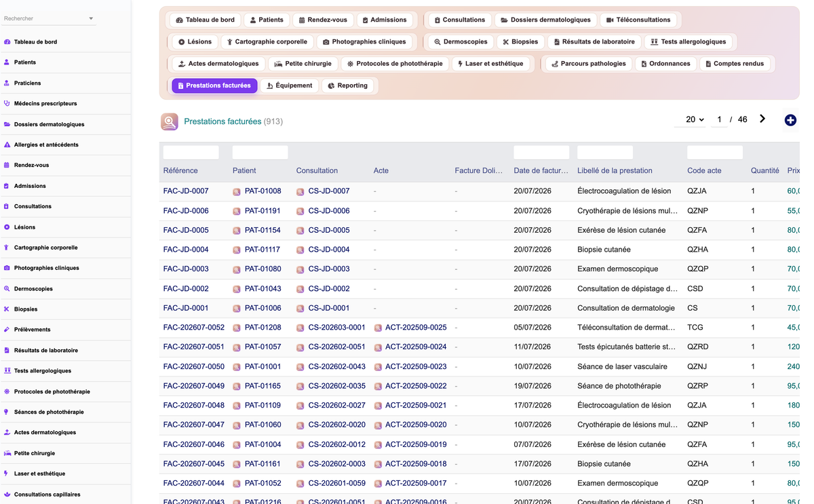Open invoice FAC-202607-0050
Image resolution: width=814 pixels, height=504 pixels.
[x=194, y=367]
